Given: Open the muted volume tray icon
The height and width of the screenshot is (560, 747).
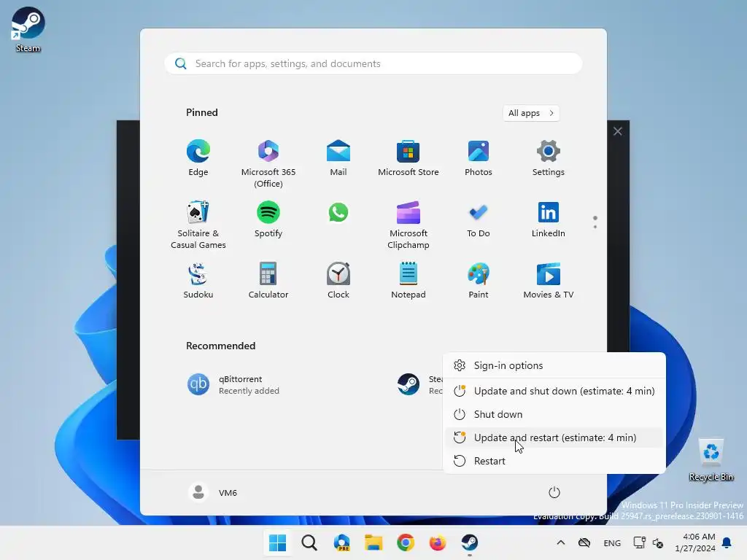Looking at the screenshot, I should (658, 542).
